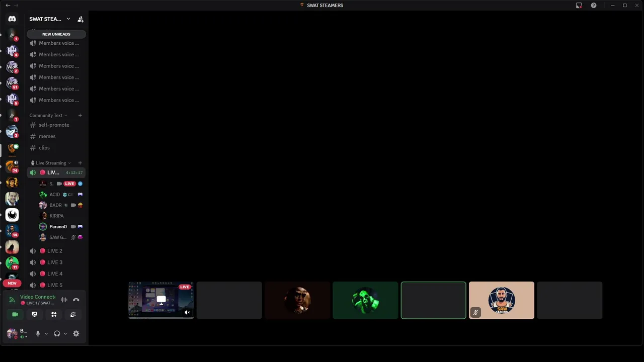
Task: Join the LIVE 3 voice channel
Action: click(x=56, y=262)
